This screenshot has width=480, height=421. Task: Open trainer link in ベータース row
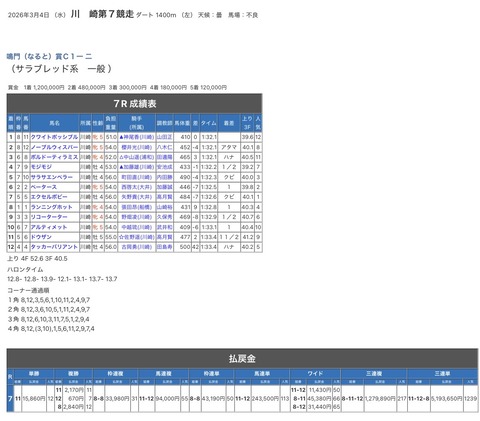pos(165,187)
